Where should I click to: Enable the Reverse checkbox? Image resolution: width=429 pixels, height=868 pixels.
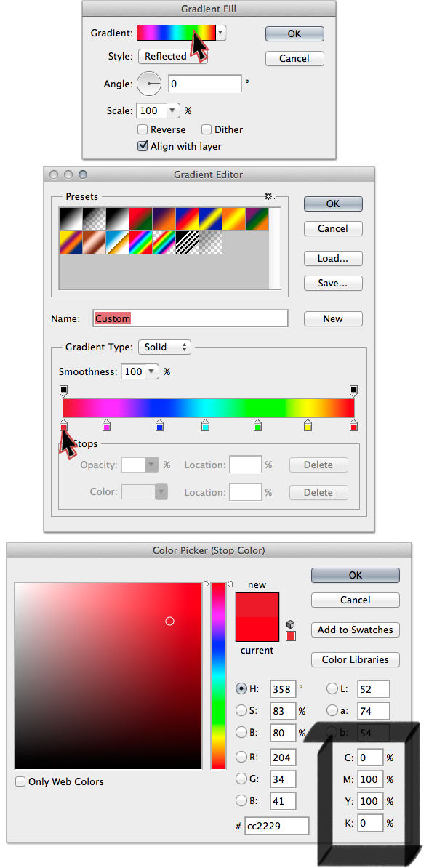143,129
